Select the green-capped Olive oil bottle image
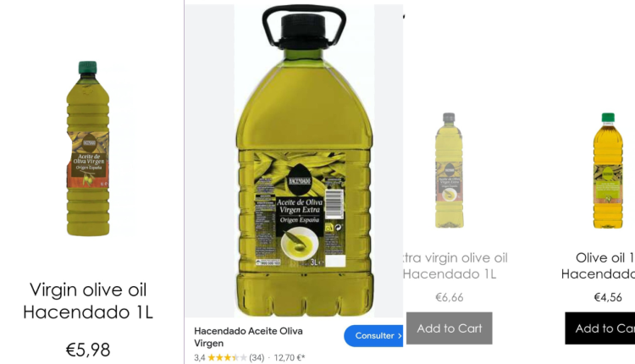 pyautogui.click(x=608, y=170)
